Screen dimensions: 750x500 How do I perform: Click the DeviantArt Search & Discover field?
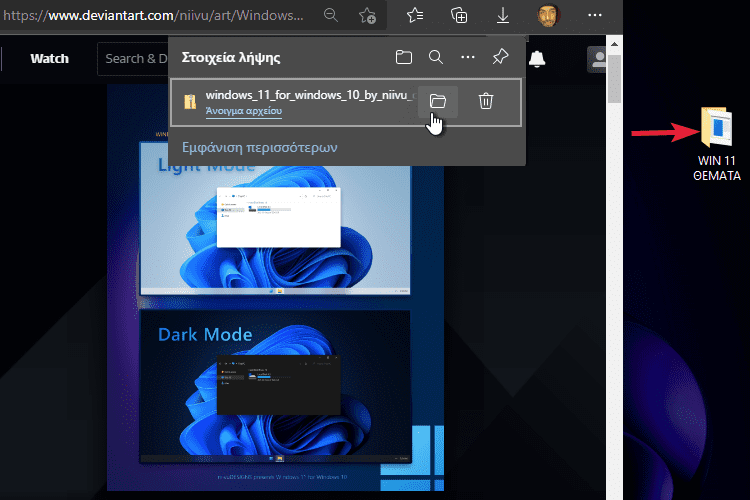tap(133, 59)
